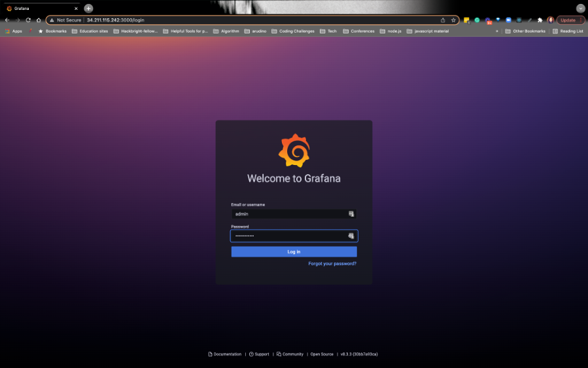Open Apps bookmarks shortcut
This screenshot has width=588, height=368.
[x=14, y=31]
